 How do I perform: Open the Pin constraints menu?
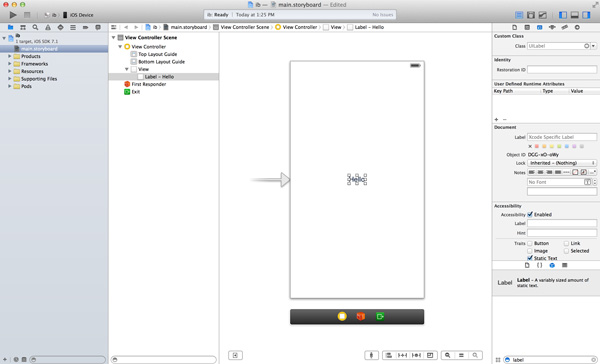click(402, 355)
